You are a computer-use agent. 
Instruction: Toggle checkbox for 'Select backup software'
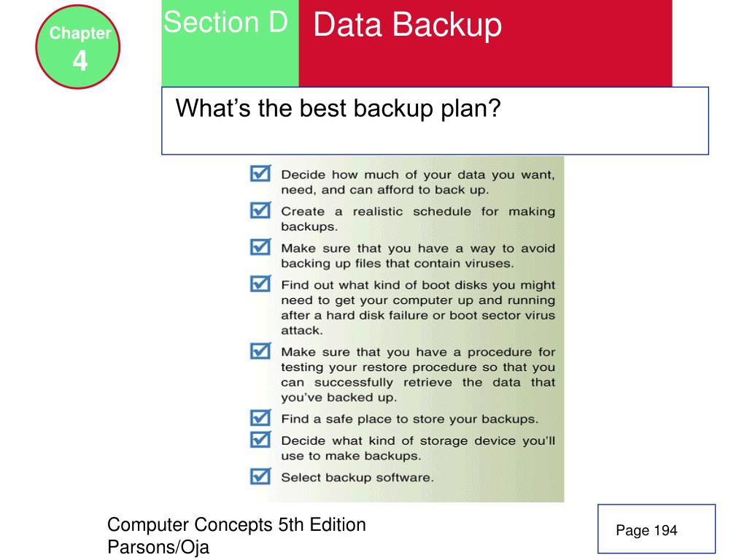click(x=260, y=475)
